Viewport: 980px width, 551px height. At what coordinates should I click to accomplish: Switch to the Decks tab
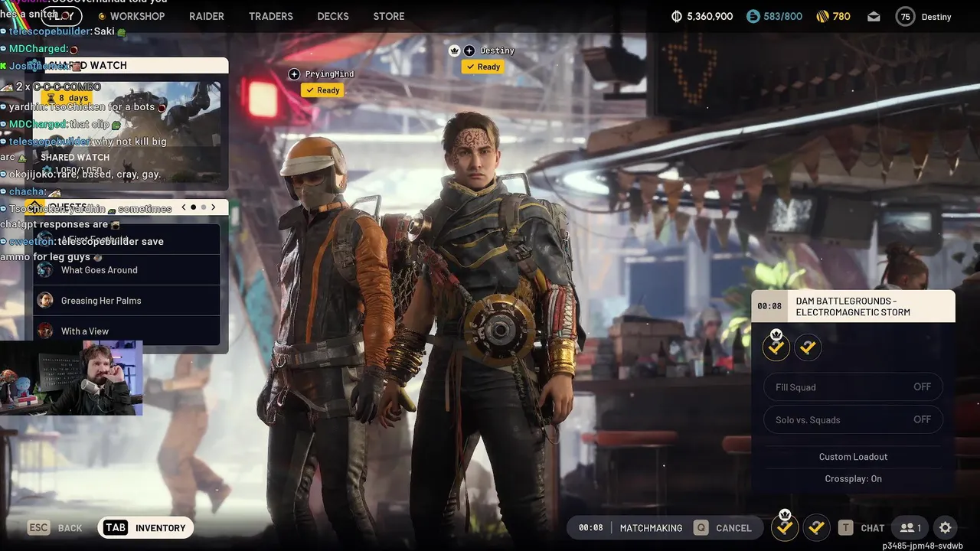tap(333, 16)
